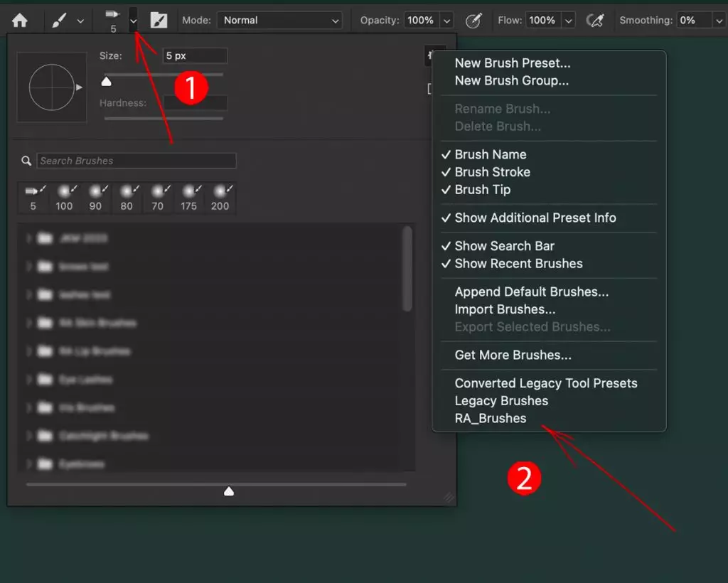The height and width of the screenshot is (583, 728).
Task: Load Converted Legacy Tool Presets
Action: pyautogui.click(x=546, y=383)
